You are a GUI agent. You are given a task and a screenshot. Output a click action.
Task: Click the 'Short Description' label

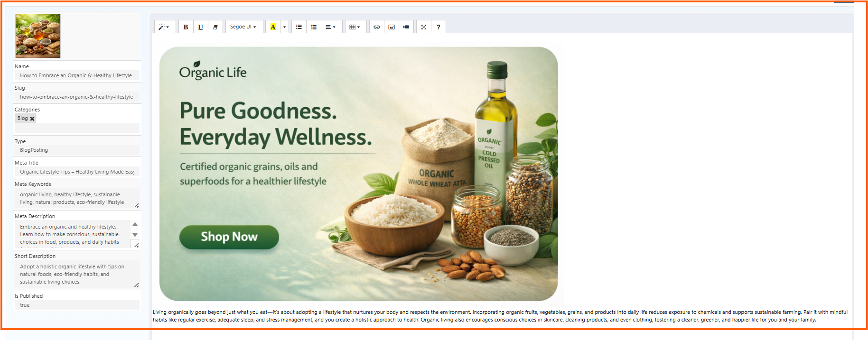[x=35, y=256]
